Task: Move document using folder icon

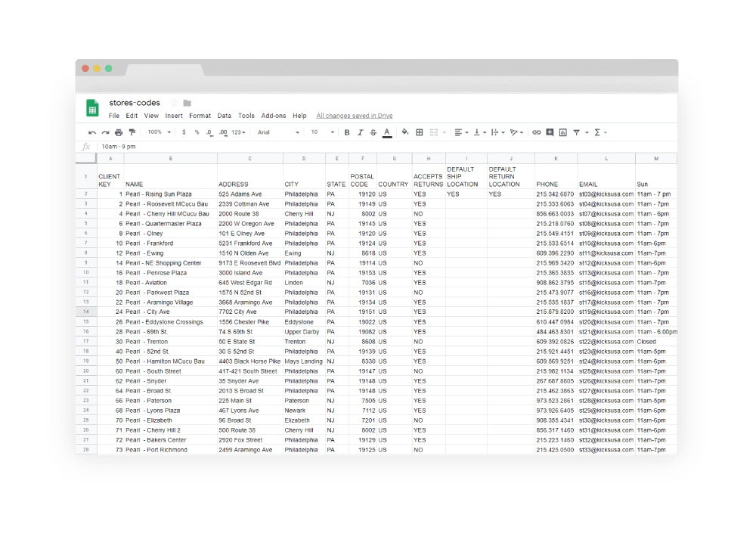Action: click(187, 103)
